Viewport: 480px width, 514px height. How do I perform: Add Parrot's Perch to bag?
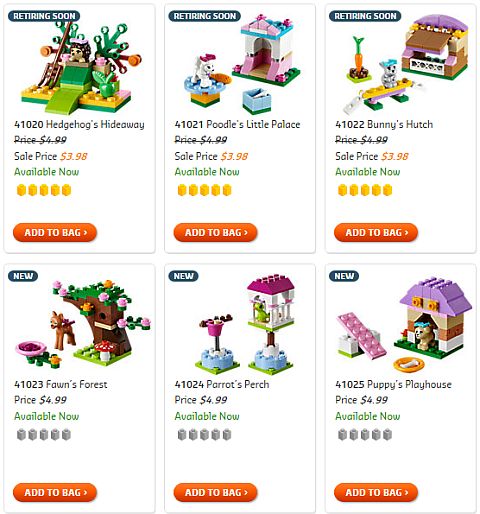[215, 492]
